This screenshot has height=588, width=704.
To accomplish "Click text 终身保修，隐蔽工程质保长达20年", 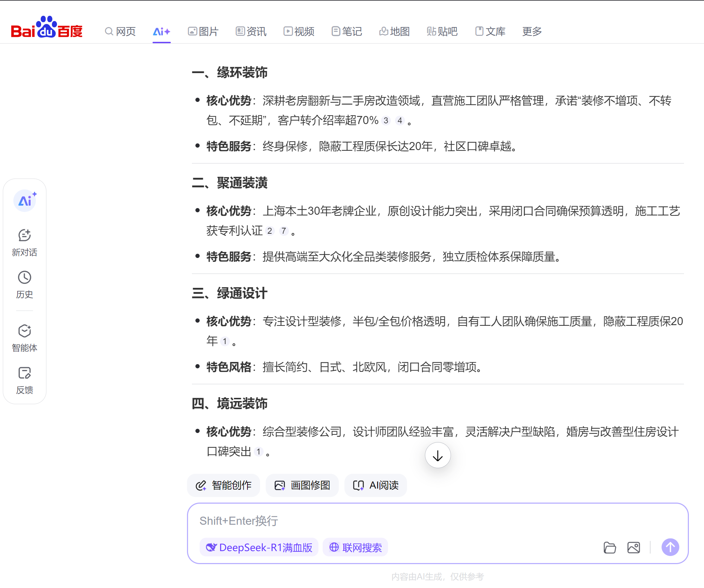I will [x=348, y=146].
